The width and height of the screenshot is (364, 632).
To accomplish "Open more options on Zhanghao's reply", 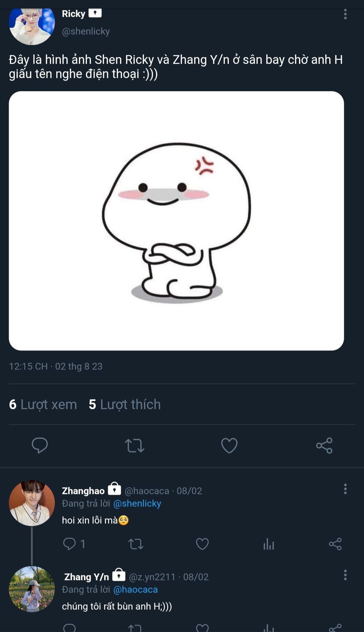I will click(345, 489).
